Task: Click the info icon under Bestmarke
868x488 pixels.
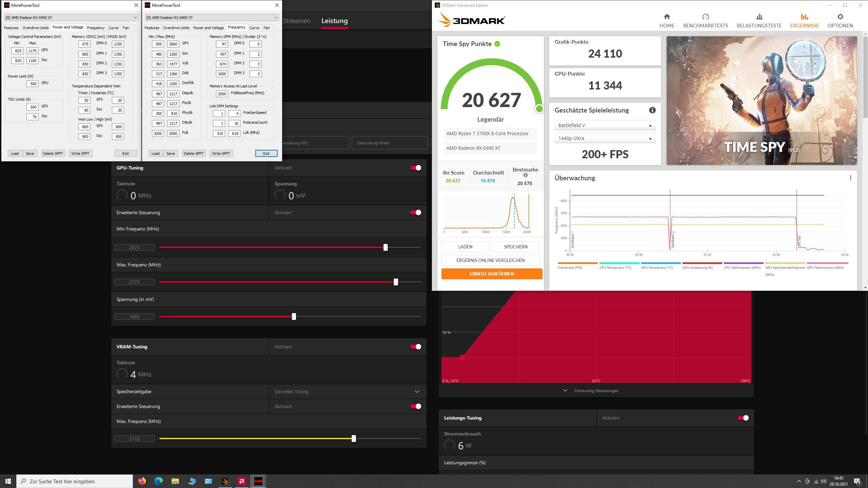Action: 525,175
